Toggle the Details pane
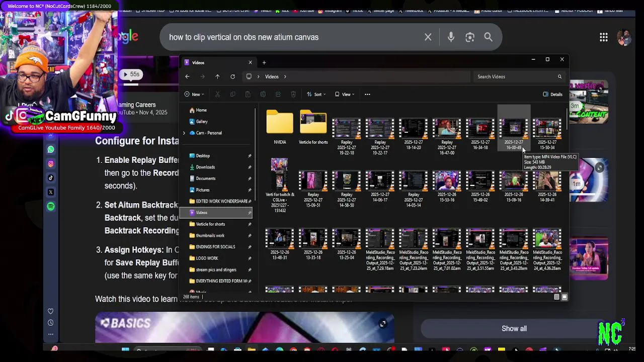Viewport: 644px width, 362px height. [x=552, y=95]
